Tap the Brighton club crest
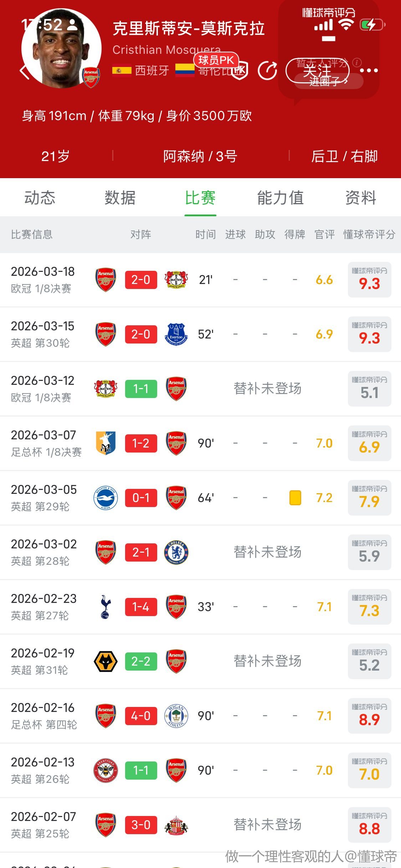Viewport: 401px width, 868px height. (106, 498)
